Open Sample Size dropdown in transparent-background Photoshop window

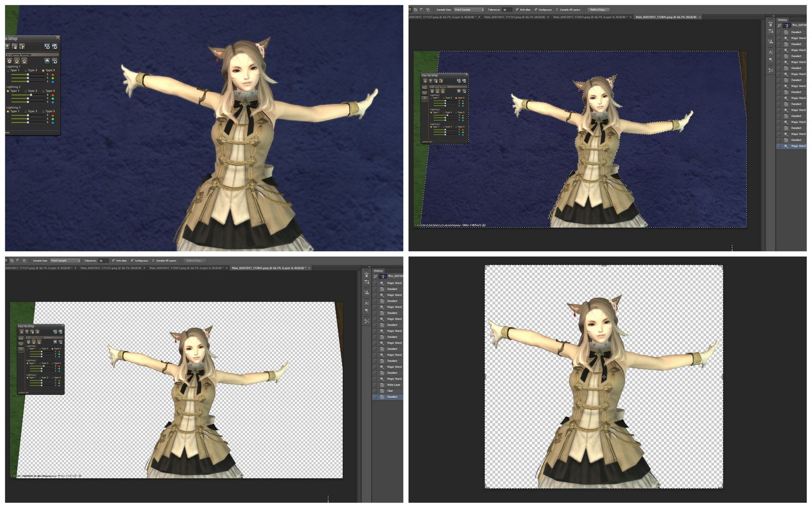pos(65,261)
